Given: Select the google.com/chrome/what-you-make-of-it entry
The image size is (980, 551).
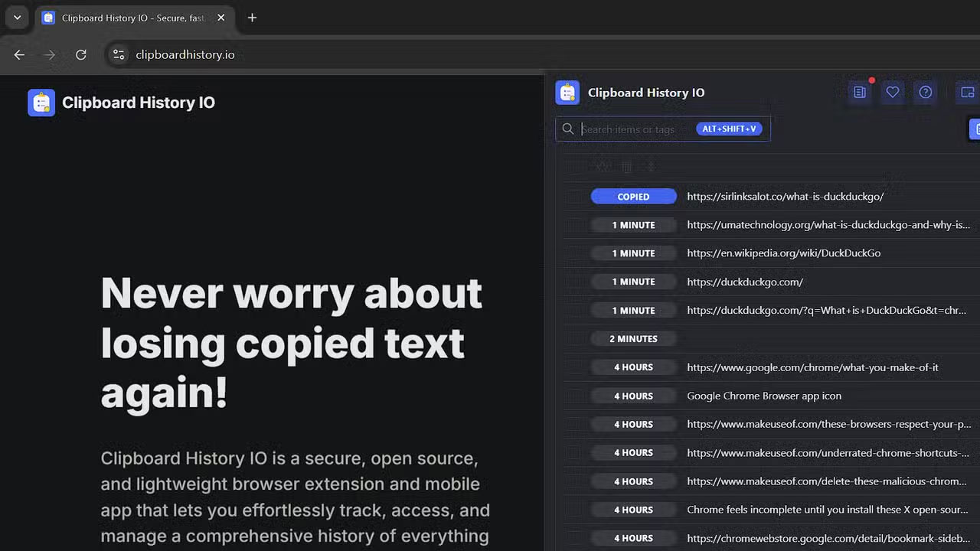Looking at the screenshot, I should pyautogui.click(x=812, y=367).
